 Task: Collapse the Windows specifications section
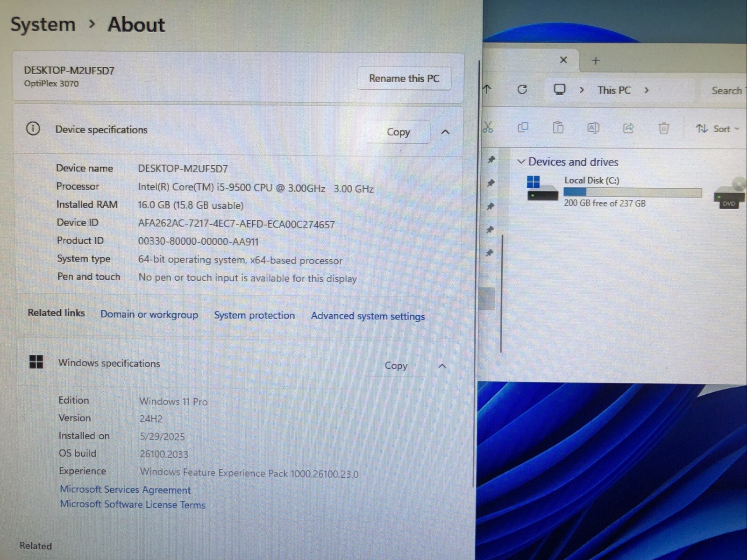coord(442,366)
